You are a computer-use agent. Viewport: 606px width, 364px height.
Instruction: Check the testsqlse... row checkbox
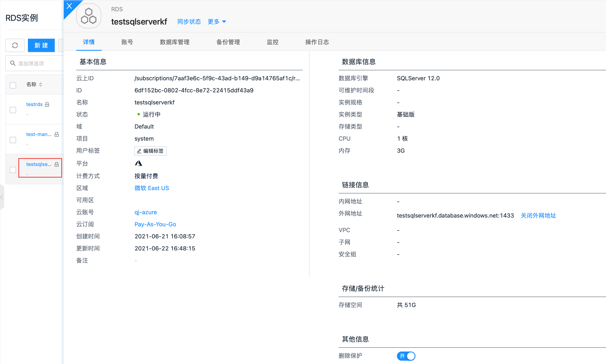pos(13,170)
